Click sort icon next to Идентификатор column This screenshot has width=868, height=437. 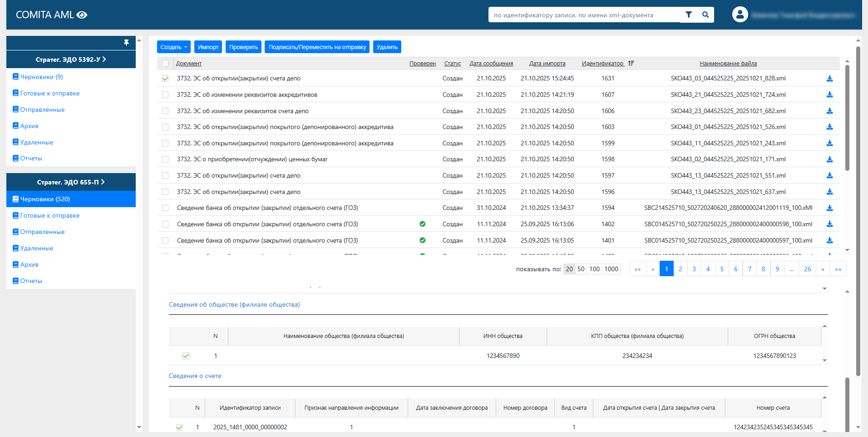(x=631, y=64)
